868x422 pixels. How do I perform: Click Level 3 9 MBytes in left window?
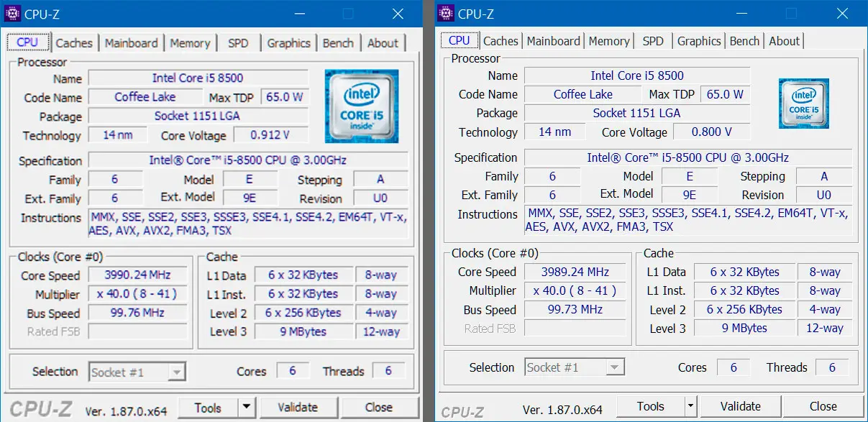(x=303, y=332)
